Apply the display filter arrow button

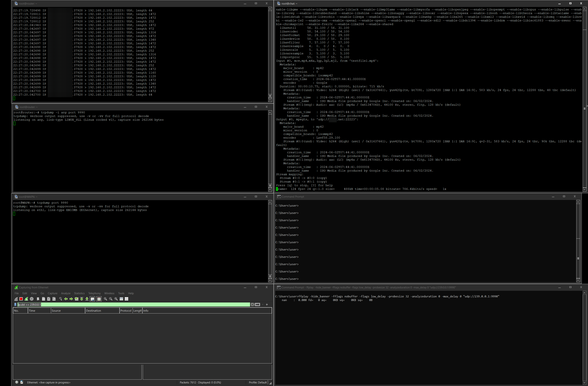coord(257,305)
